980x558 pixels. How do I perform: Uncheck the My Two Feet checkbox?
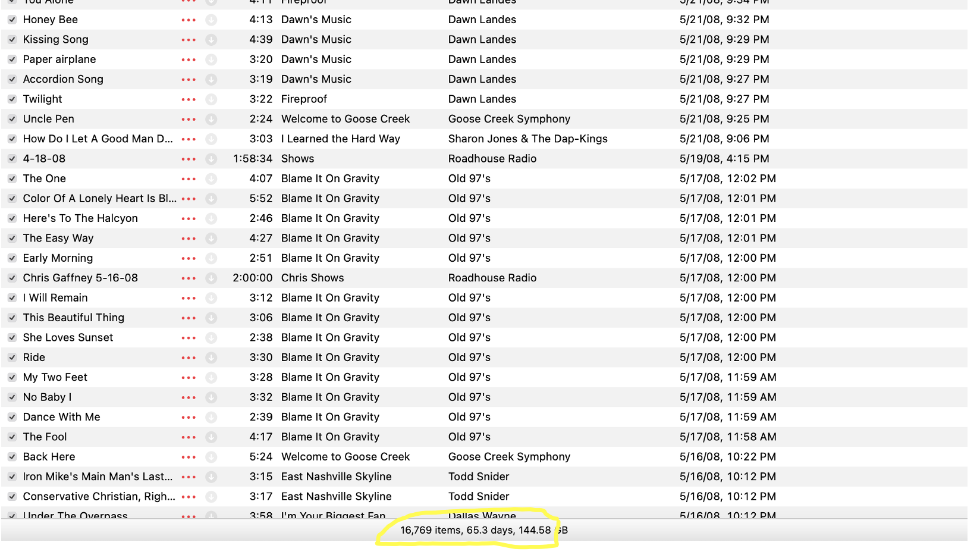point(12,377)
